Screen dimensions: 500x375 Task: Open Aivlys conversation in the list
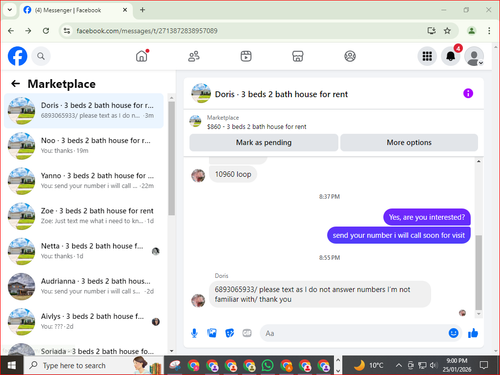coord(84,322)
